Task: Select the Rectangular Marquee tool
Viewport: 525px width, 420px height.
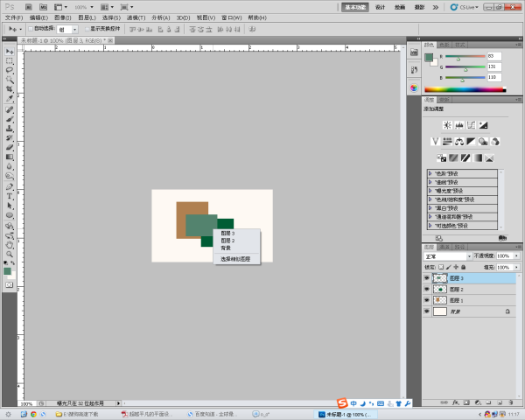Action: tap(10, 61)
